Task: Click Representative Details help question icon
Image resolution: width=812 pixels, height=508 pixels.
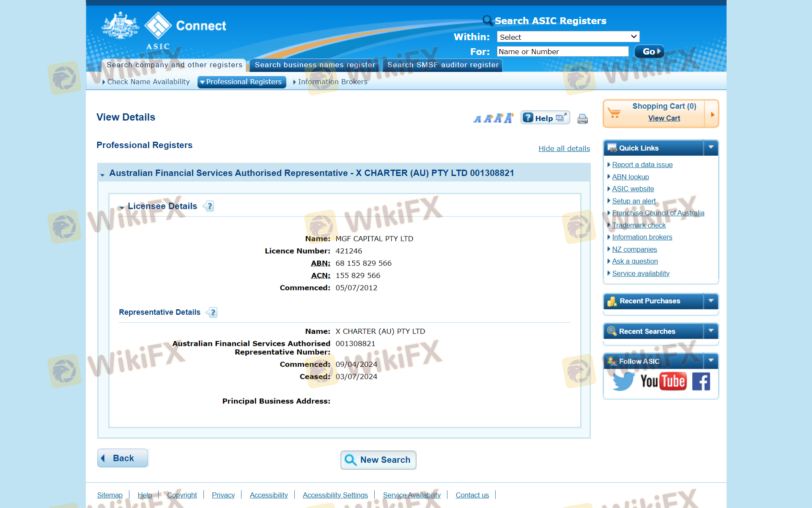Action: [212, 312]
